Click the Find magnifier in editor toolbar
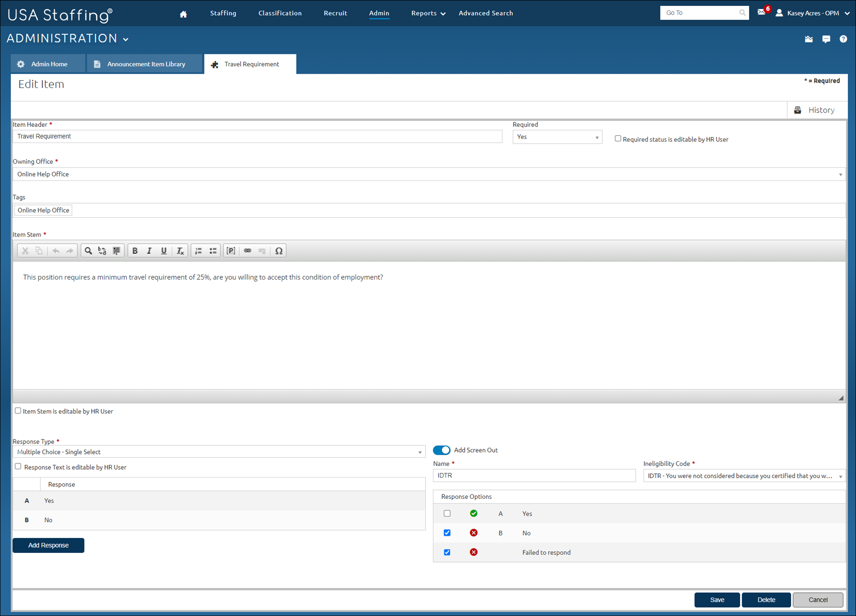Screen dimensions: 856x616 tap(88, 251)
